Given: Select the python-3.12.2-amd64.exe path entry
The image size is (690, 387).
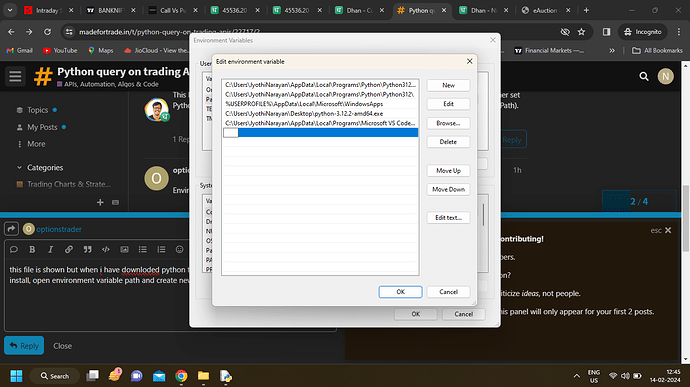Looking at the screenshot, I should click(x=320, y=114).
